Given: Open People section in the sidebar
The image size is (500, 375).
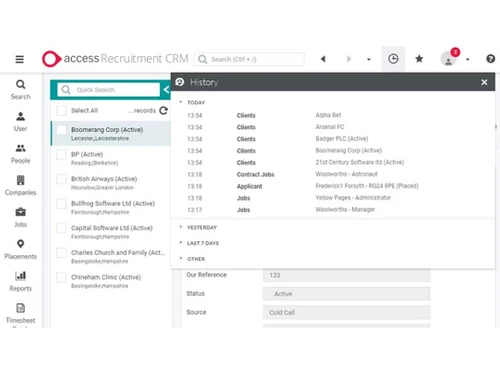Looking at the screenshot, I should (x=20, y=154).
